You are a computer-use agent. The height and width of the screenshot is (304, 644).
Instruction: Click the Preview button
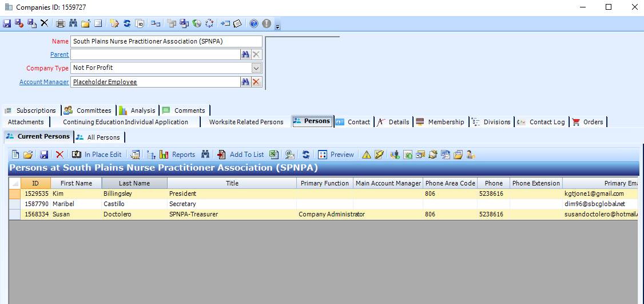tap(336, 155)
